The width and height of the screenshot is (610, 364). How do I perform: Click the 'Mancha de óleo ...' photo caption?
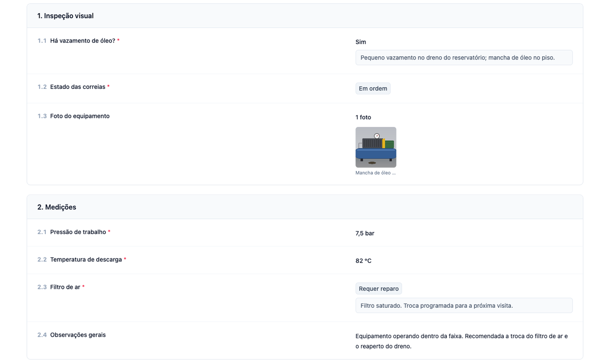[375, 173]
